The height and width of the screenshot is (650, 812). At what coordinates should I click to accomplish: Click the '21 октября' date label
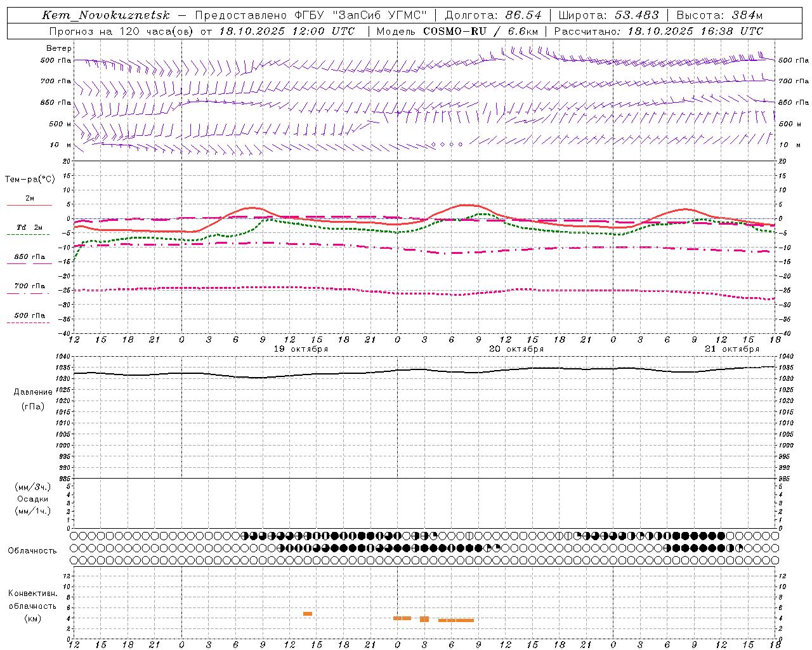[x=732, y=349]
